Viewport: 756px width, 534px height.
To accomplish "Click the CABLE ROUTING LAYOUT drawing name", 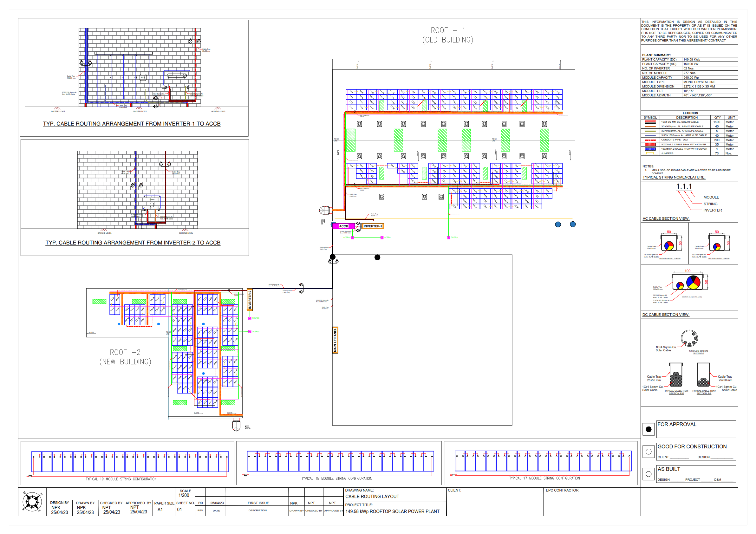I will (x=372, y=497).
